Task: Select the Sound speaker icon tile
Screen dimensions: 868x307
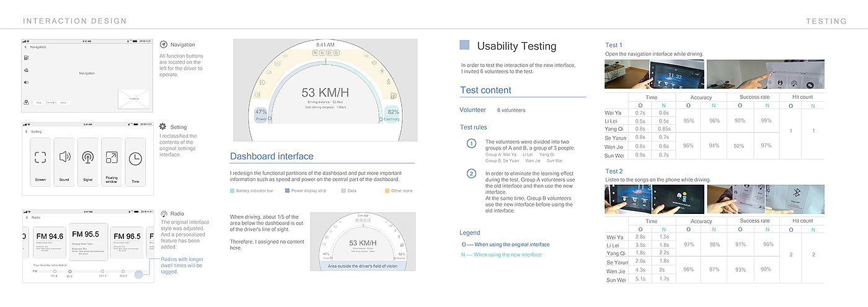Action: pos(64,158)
